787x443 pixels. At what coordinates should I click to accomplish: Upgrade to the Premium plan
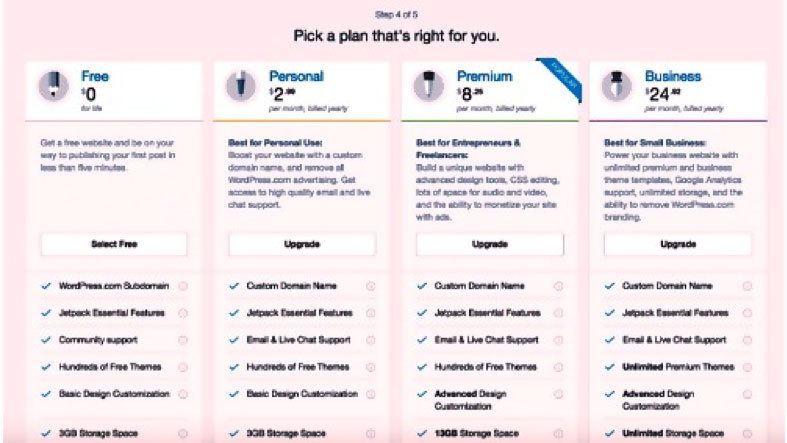coord(489,244)
